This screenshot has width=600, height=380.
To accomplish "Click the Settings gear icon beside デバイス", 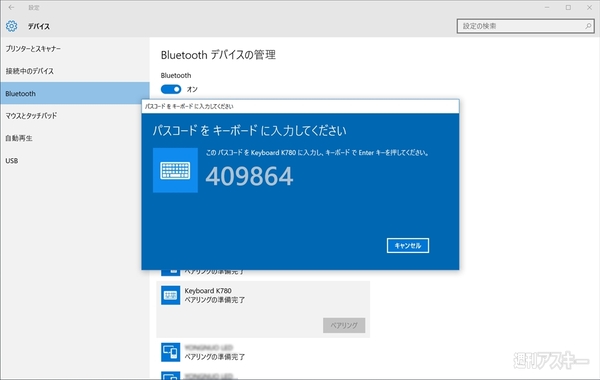I will coord(11,26).
